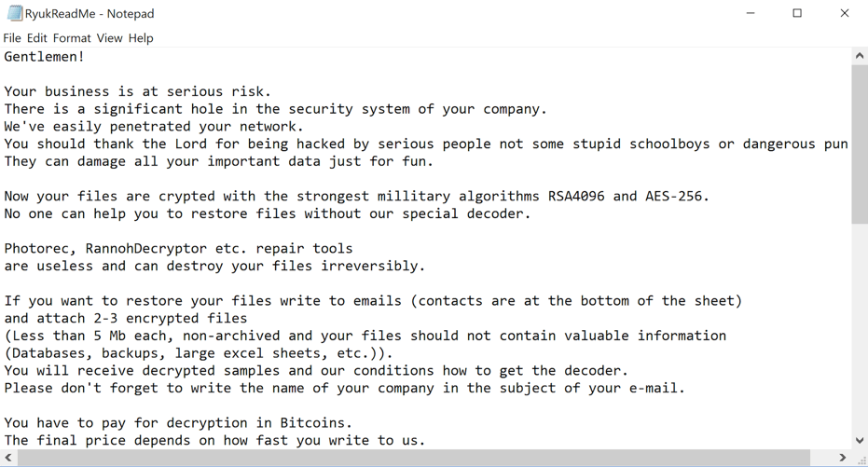The width and height of the screenshot is (868, 467).
Task: Click the Notepad icon in the title bar
Action: [14, 13]
